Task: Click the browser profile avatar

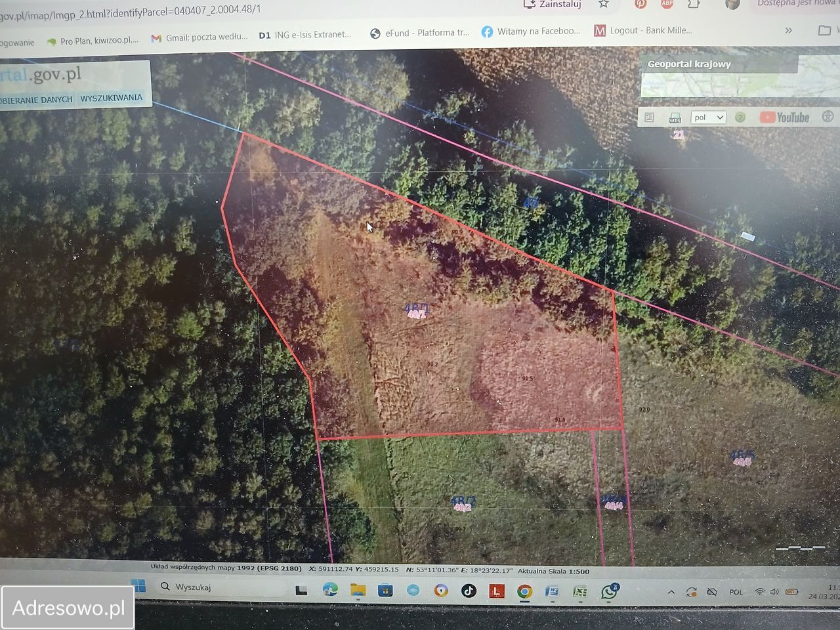Action: click(732, 4)
